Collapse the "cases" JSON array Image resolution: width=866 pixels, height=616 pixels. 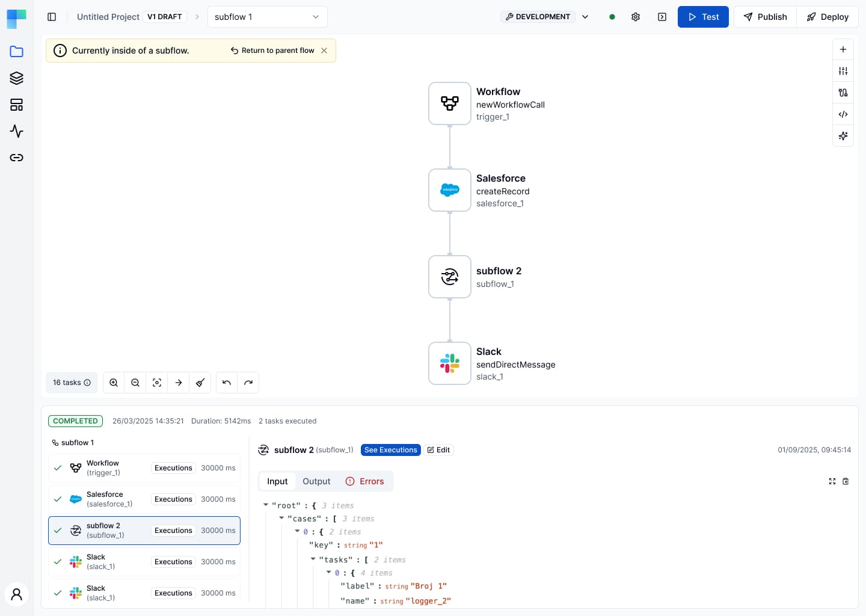click(x=281, y=518)
